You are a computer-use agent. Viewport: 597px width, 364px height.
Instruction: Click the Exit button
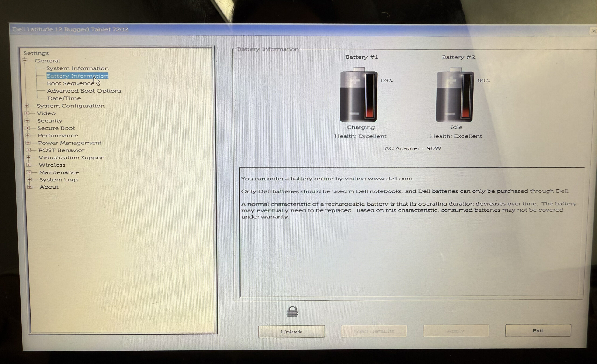pos(538,330)
